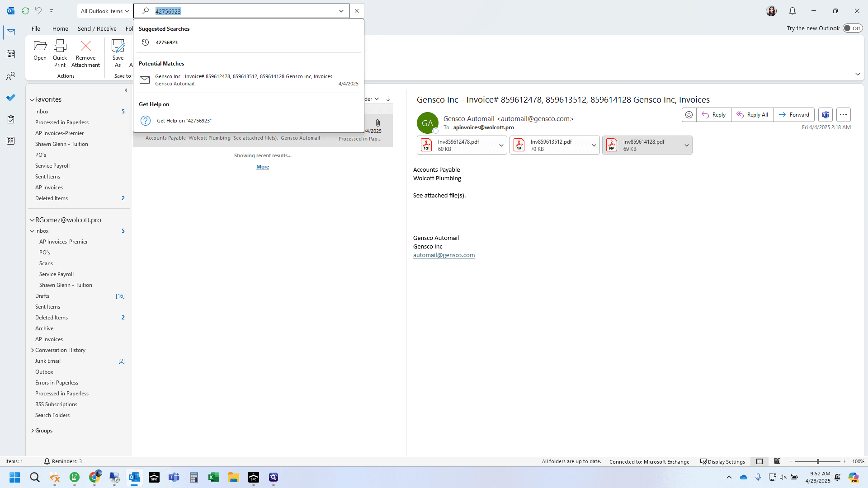Click the Send/Receive All Folders sync icon

pos(25,11)
